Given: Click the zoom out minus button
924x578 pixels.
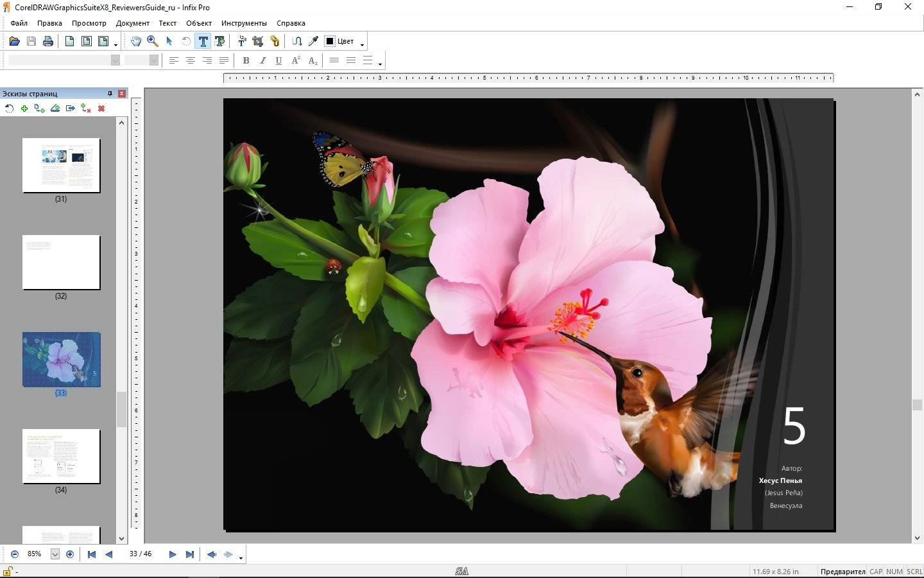Looking at the screenshot, I should tap(15, 554).
